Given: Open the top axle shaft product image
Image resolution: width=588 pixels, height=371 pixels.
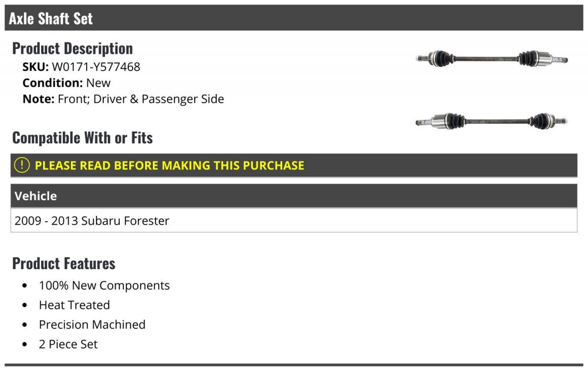Looking at the screenshot, I should click(491, 59).
